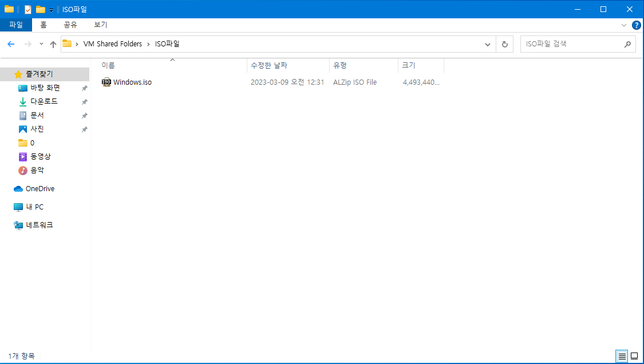This screenshot has width=644, height=364.
Task: Switch to the 공유 ribbon tab
Action: (70, 25)
